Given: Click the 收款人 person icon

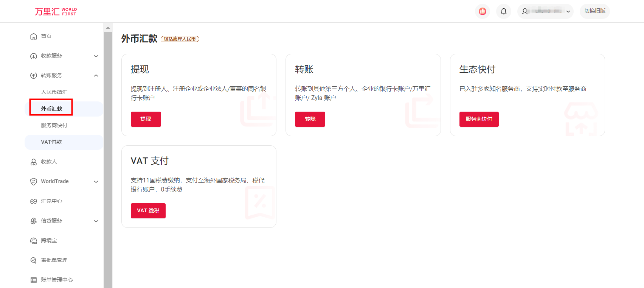Looking at the screenshot, I should point(34,162).
